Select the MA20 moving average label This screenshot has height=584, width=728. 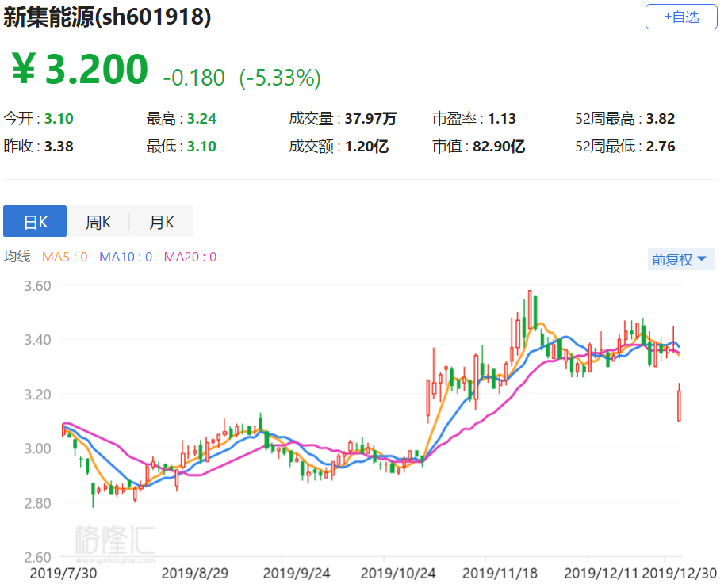click(190, 257)
